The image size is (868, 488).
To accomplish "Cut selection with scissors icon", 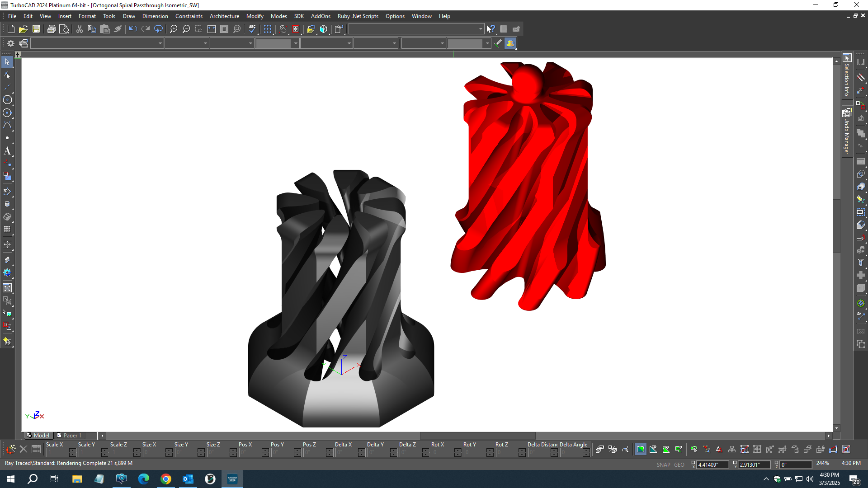I will coord(80,29).
